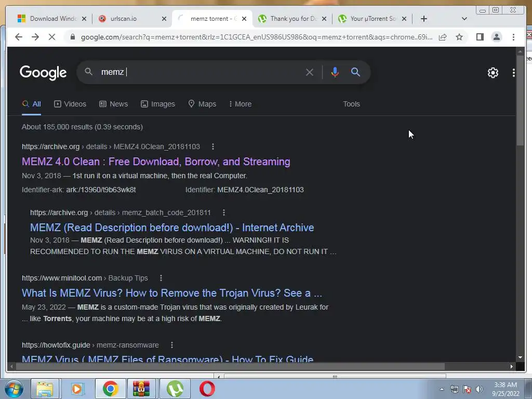The image size is (532, 399).
Task: Close the Your µTorrent tab
Action: coord(404,19)
